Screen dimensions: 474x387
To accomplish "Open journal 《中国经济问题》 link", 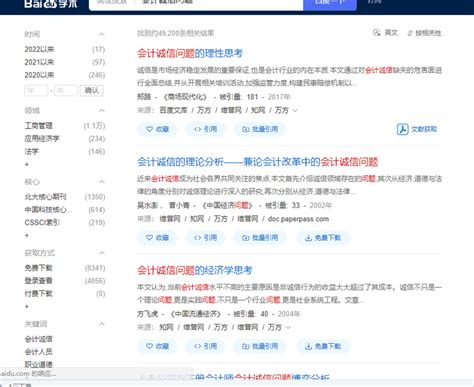I will tap(228, 205).
